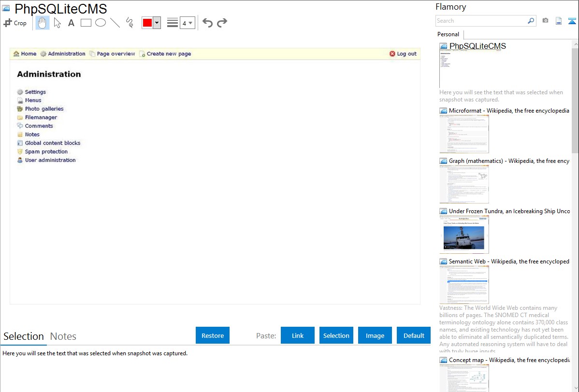Click the Restore button
This screenshot has height=392, width=579.
coord(213,335)
